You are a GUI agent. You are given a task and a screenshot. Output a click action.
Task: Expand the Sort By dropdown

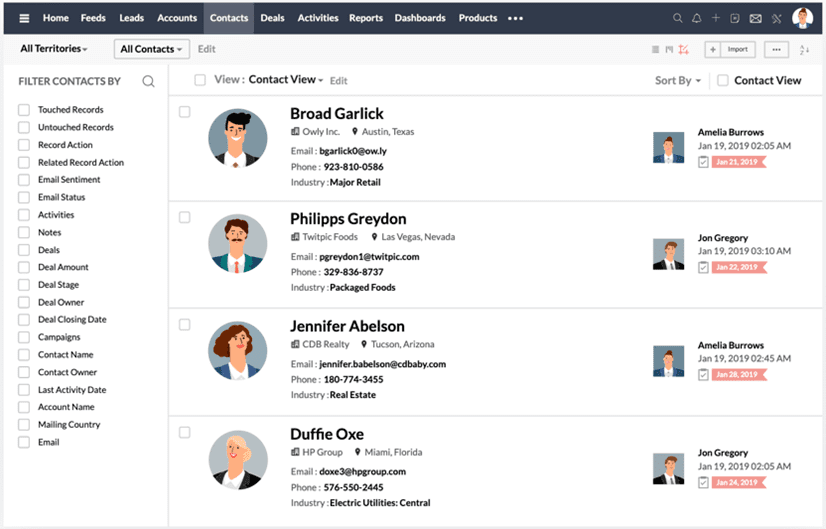(x=678, y=80)
